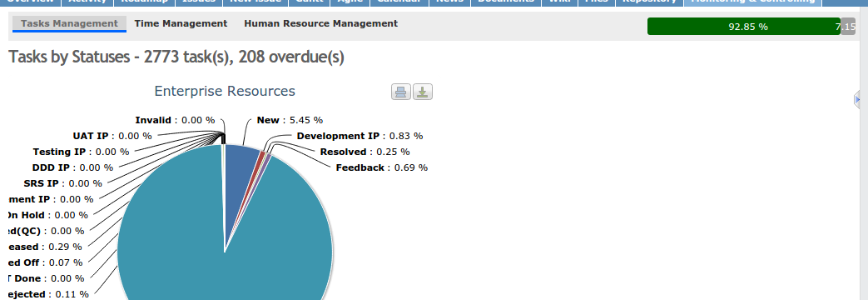Download the Enterprise Resources chart
The width and height of the screenshot is (868, 300).
[x=423, y=92]
